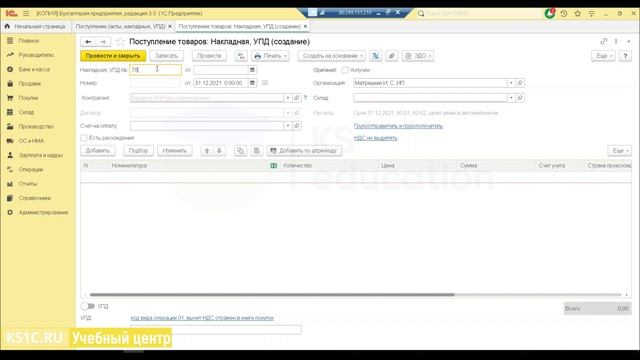Check the Оригинал получен checkbox

345,70
